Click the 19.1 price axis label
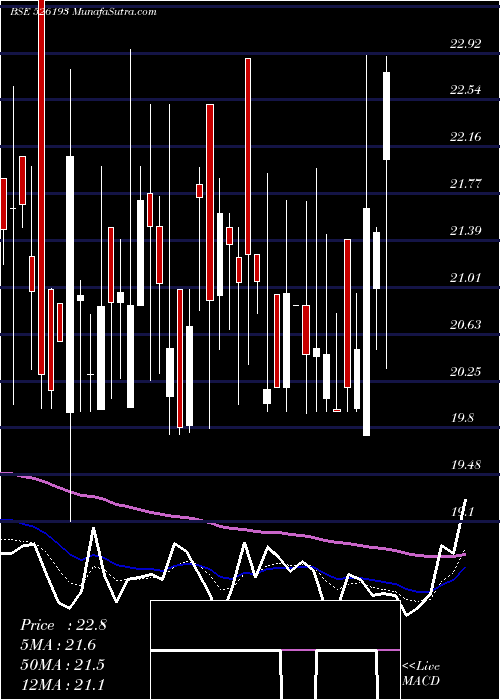 coord(462,512)
